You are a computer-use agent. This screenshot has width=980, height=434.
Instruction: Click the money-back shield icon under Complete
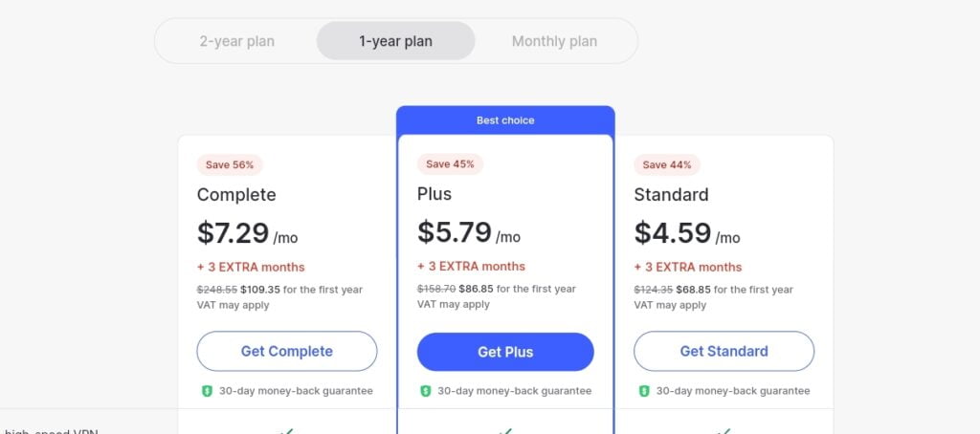click(x=207, y=391)
